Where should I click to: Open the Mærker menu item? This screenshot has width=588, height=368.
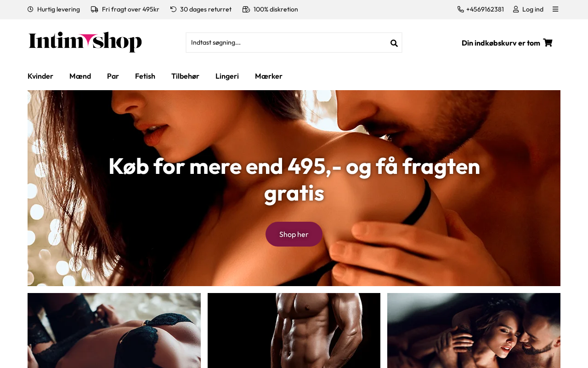point(269,76)
